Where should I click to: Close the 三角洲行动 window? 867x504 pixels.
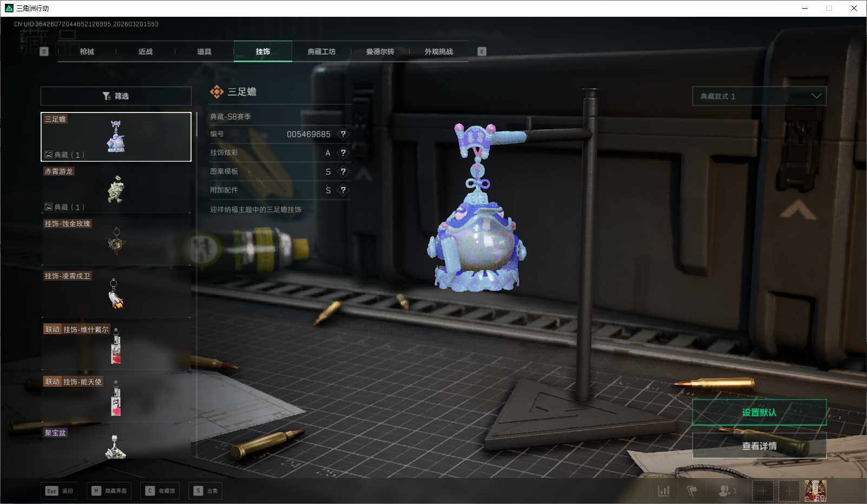[854, 8]
